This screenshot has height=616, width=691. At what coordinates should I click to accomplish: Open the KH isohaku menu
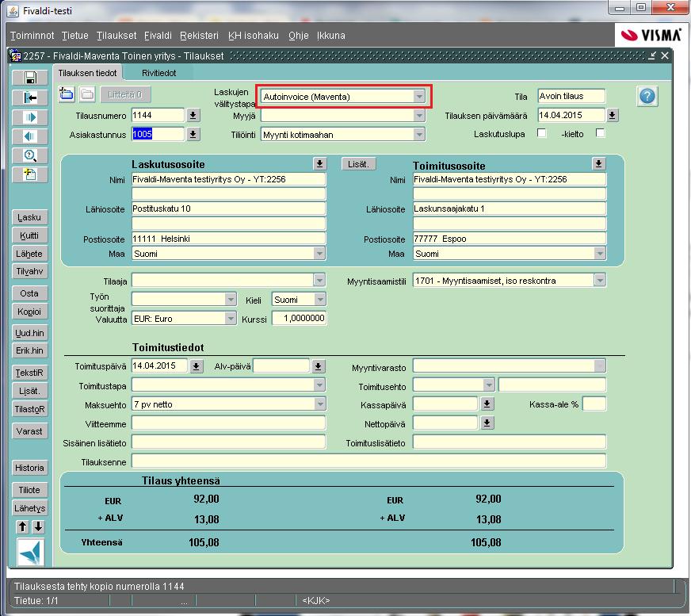click(254, 35)
